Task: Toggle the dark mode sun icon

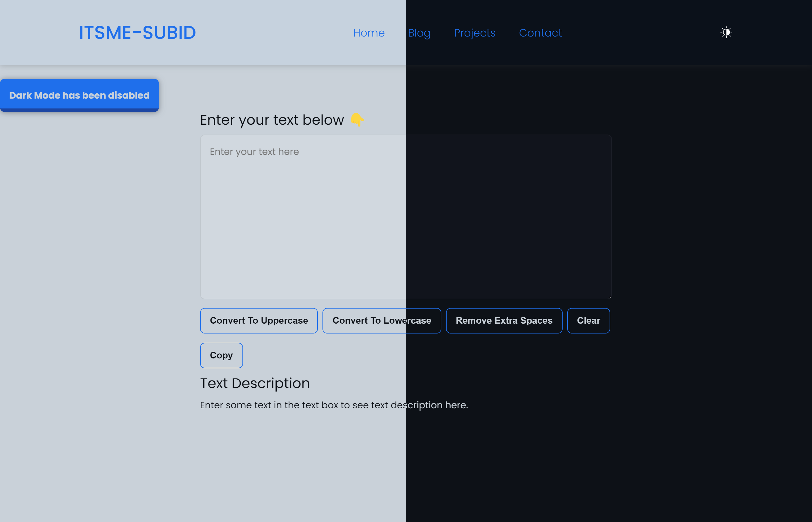Action: (x=726, y=32)
